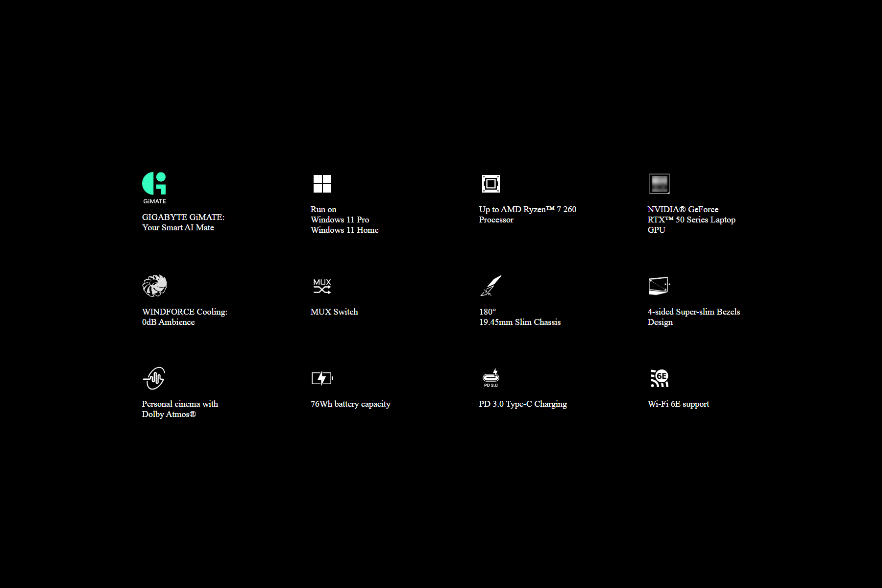Viewport: 882px width, 588px height.
Task: Click the PD 3.0 Type-C charging icon
Action: pyautogui.click(x=491, y=378)
